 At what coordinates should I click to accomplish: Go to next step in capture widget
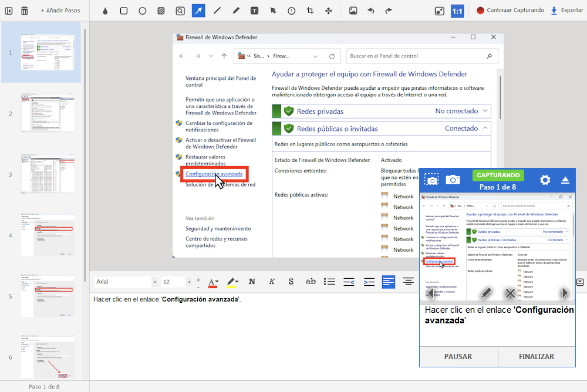click(x=565, y=293)
